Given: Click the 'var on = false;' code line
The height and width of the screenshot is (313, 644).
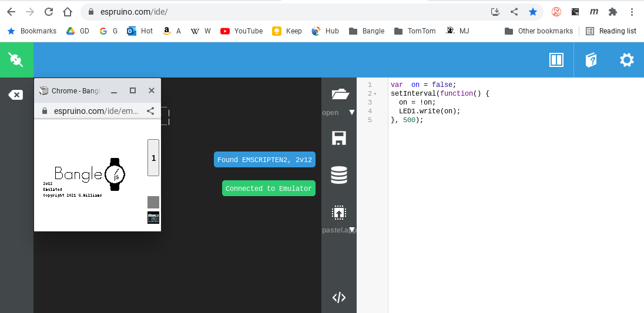Looking at the screenshot, I should point(424,85).
